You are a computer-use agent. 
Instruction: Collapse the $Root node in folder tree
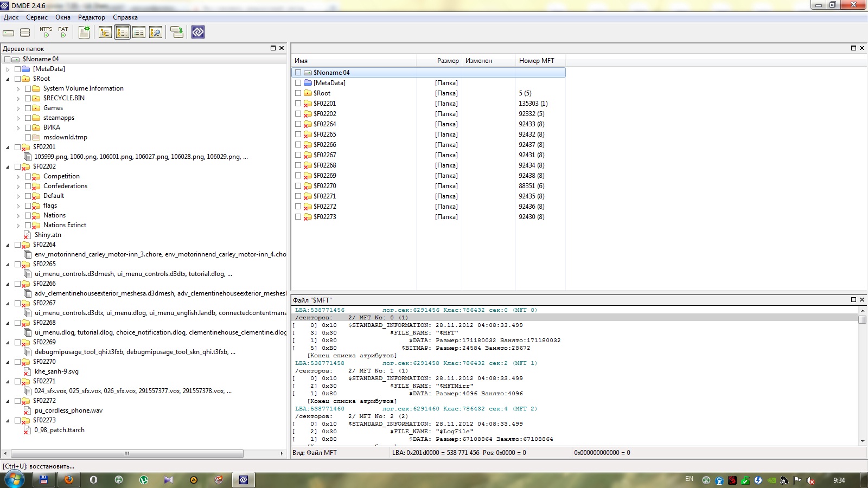coord(8,79)
